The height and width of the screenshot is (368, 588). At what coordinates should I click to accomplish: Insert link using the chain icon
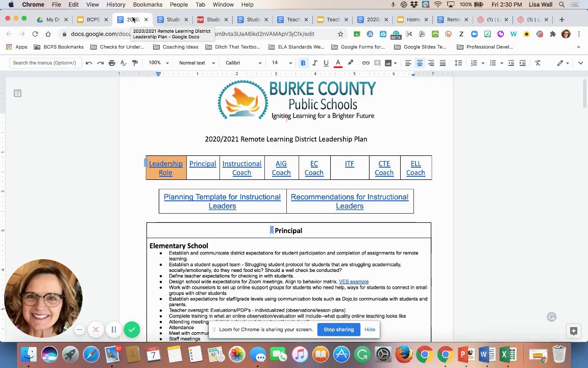(365, 63)
